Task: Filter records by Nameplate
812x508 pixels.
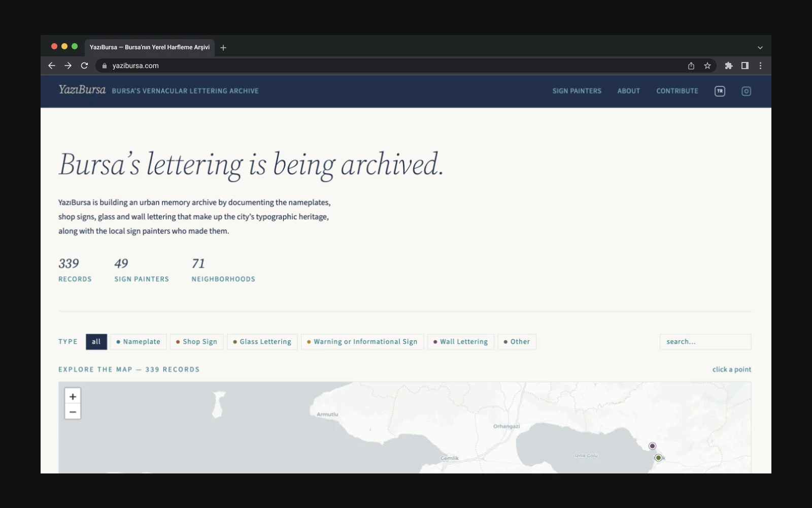Action: pos(138,341)
